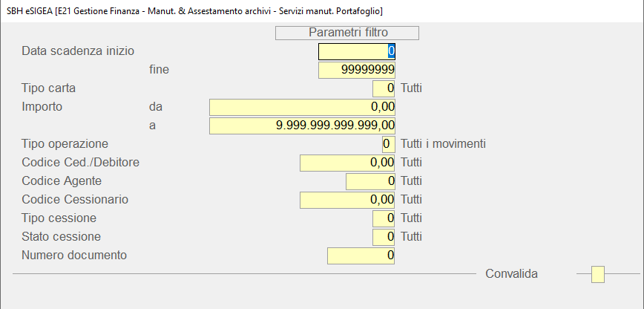Click the 'Tutti' text beside Stato cessione

(412, 237)
